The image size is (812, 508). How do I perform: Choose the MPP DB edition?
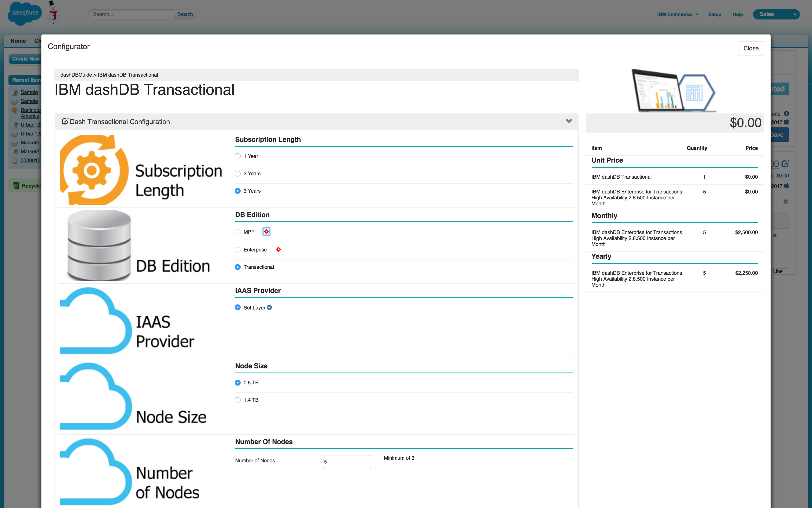237,232
